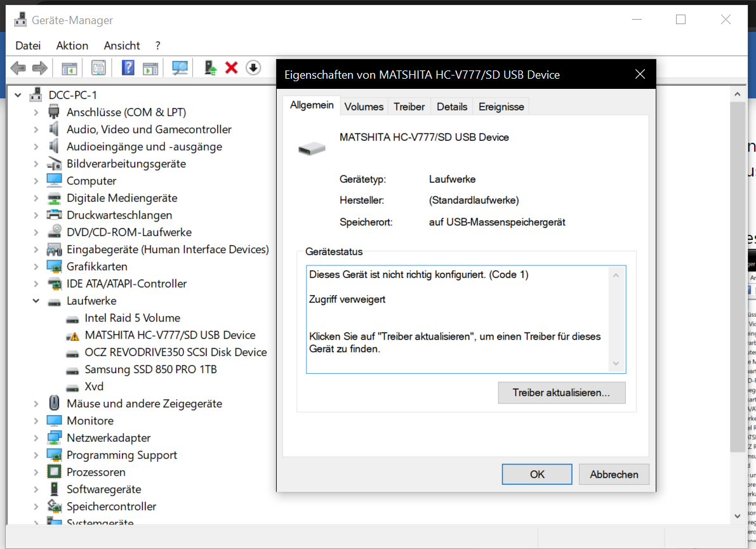
Task: Click the disable device down-arrow icon
Action: pyautogui.click(x=253, y=67)
